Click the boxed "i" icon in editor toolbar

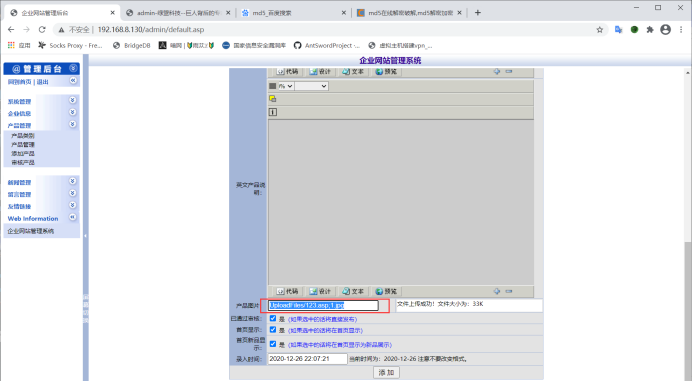[273, 112]
